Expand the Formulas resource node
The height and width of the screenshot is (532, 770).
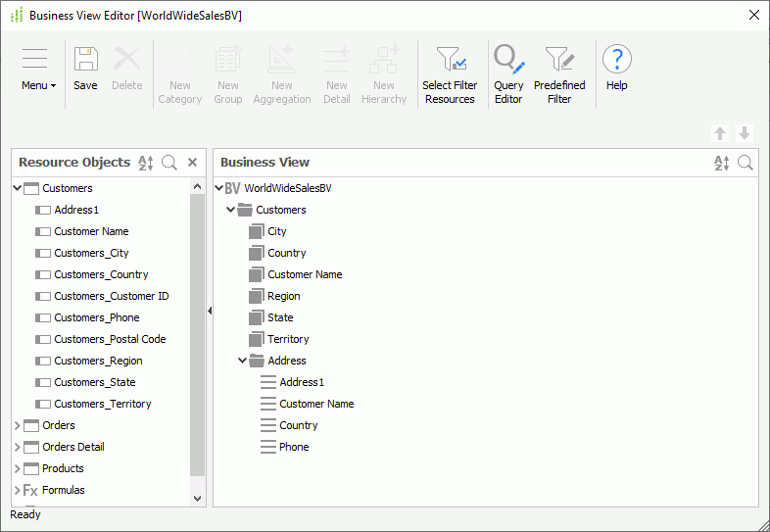(17, 490)
